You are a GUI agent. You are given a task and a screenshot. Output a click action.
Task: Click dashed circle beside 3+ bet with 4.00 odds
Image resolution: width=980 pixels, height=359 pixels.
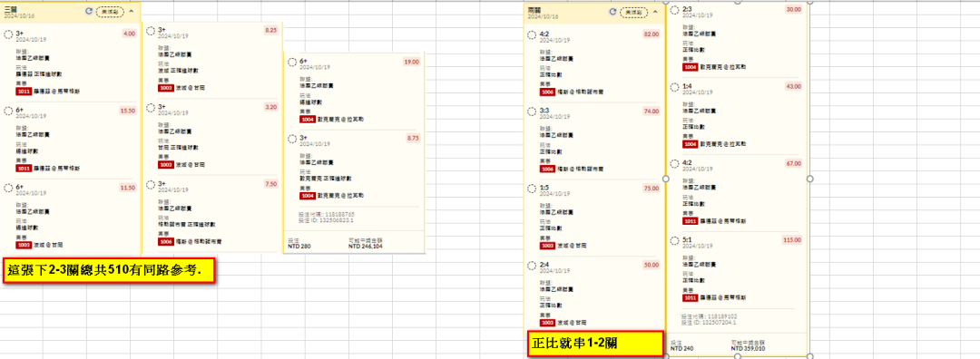click(9, 34)
